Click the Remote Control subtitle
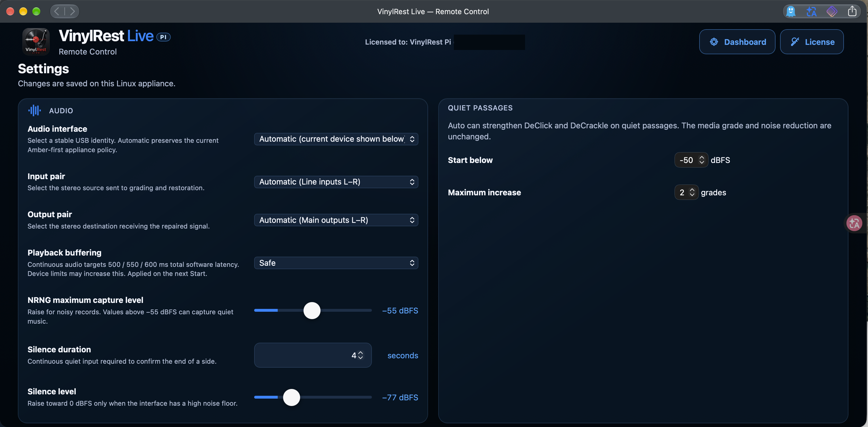The image size is (868, 427). tap(88, 52)
